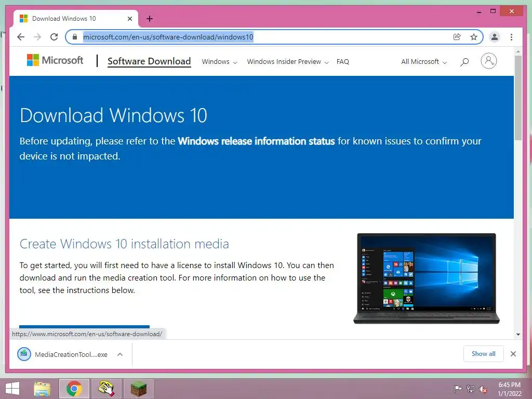This screenshot has height=399, width=532.
Task: Click the Chrome taskbar icon
Action: click(x=74, y=389)
